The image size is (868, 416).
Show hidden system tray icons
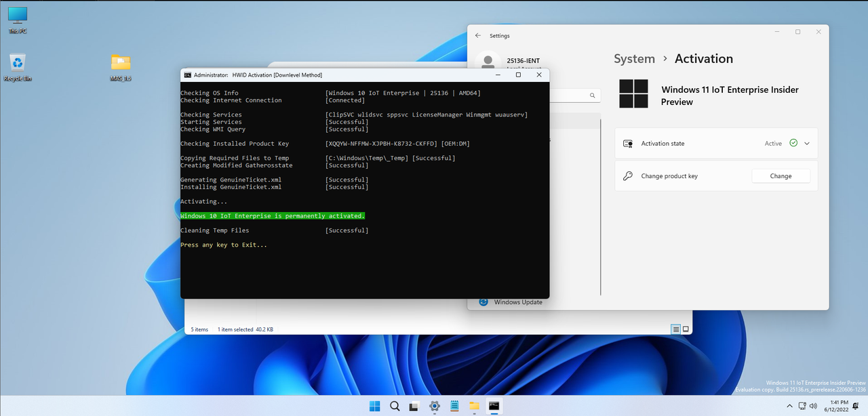click(789, 406)
